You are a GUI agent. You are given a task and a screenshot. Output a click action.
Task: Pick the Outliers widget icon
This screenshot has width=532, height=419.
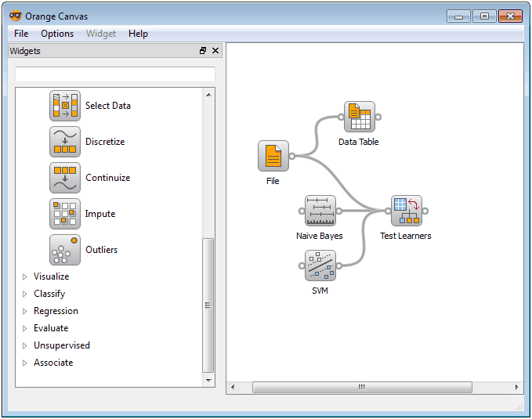click(65, 250)
